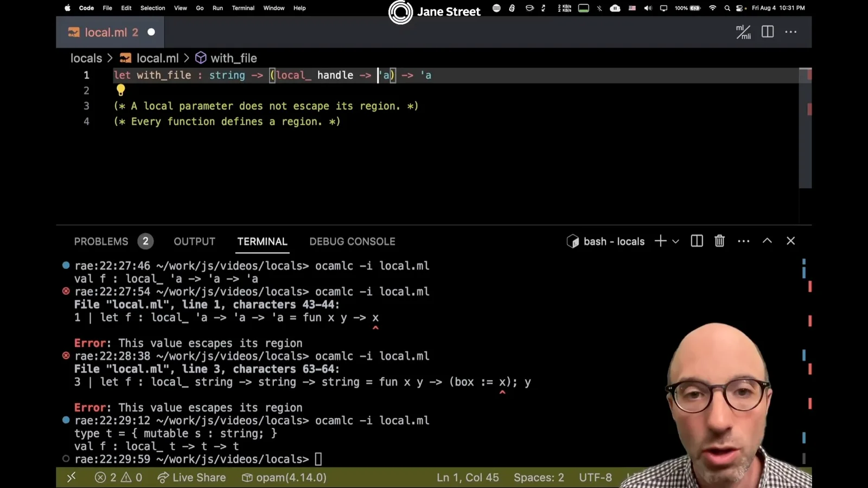
Task: Open the with_file symbol breadcrumb
Action: pos(226,58)
